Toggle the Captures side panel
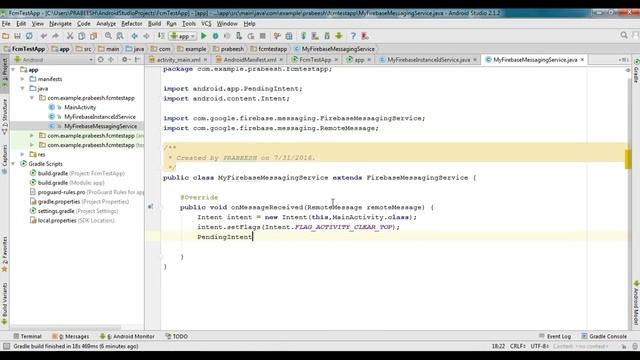The image size is (640, 360). (4, 160)
